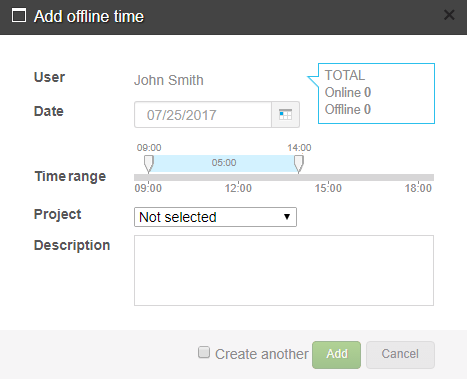Open the Project dropdown showing Not selected

[215, 217]
